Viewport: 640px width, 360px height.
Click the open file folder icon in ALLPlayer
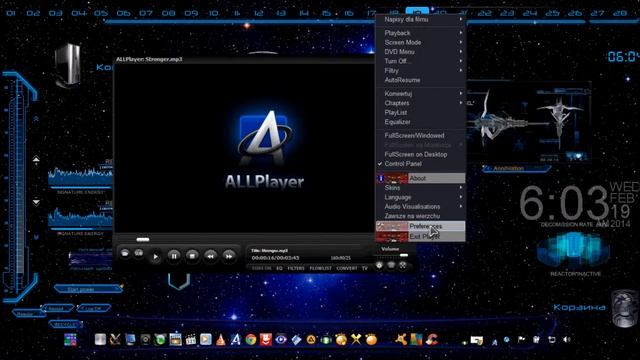[x=125, y=253]
